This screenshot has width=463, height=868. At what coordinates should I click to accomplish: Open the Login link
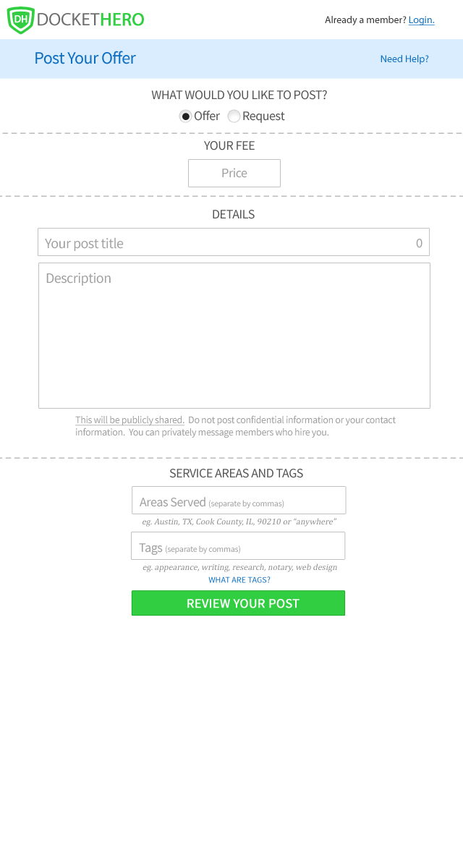tap(421, 20)
